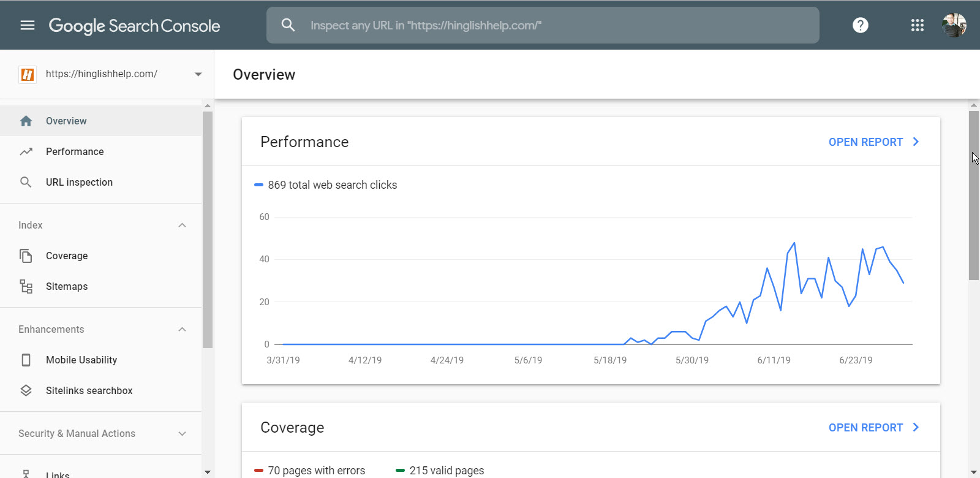Click the main page scrollbar thumb
This screenshot has height=478, width=980.
974,195
